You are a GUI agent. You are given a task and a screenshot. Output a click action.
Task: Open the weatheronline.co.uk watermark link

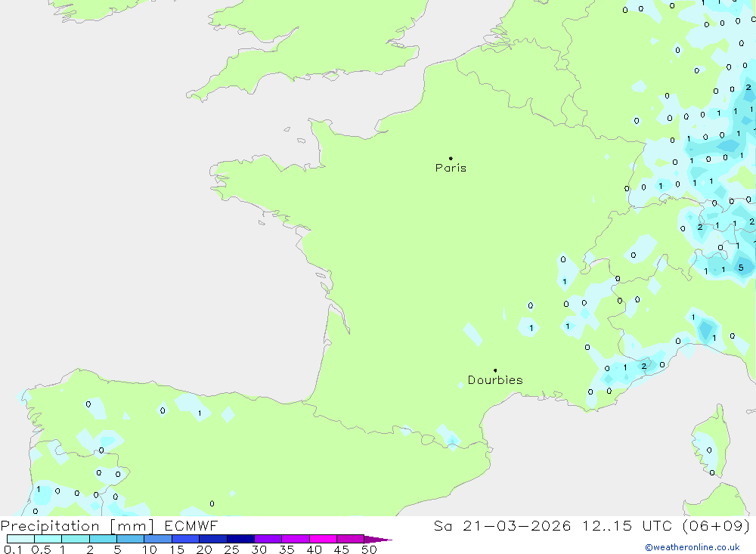(692, 547)
